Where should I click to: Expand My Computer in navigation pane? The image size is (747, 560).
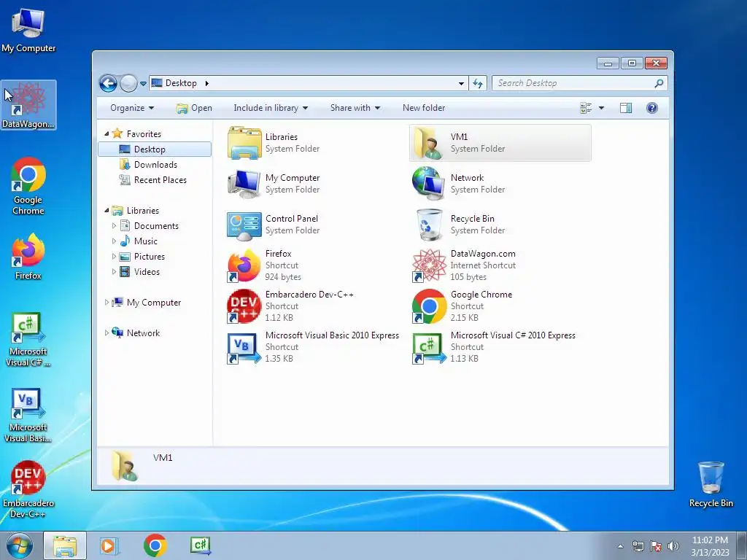pos(107,303)
